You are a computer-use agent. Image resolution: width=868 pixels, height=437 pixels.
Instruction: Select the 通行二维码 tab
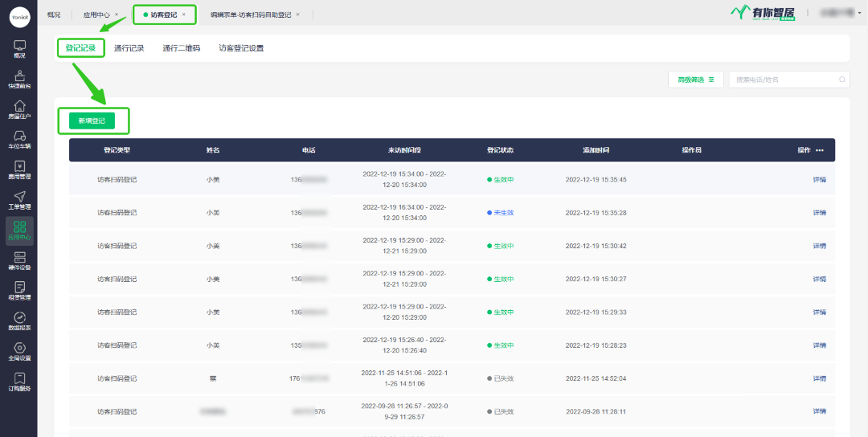tap(181, 48)
